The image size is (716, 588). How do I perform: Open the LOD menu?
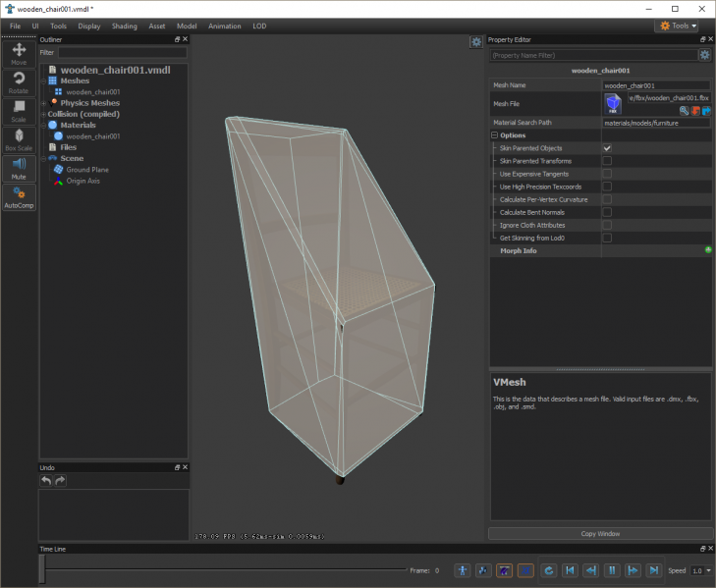259,27
